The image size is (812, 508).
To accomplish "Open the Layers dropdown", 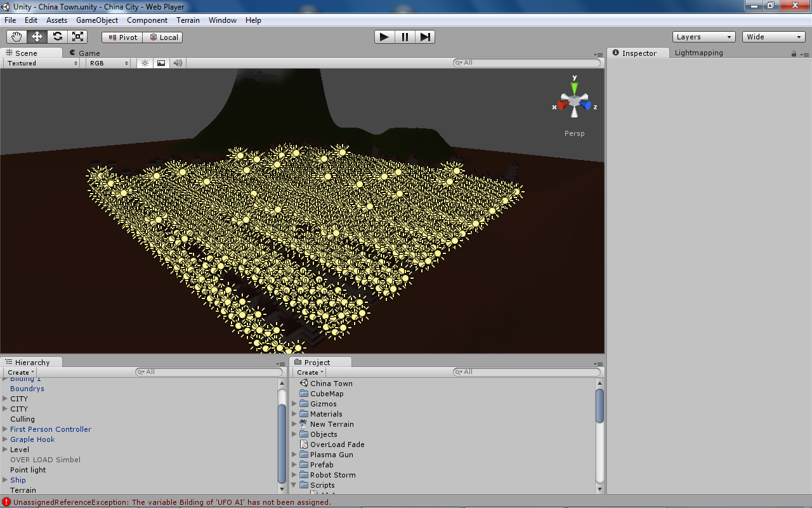I will pos(704,37).
